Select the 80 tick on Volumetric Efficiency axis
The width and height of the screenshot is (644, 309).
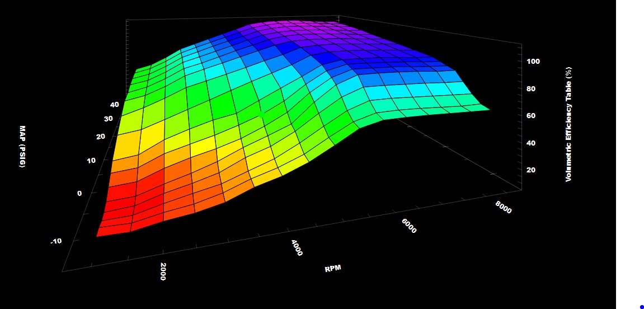tap(531, 88)
